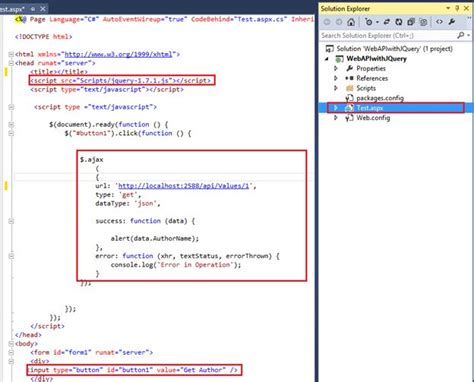This screenshot has width=474, height=382.
Task: Place cursor on alert(data.AuthorName) line
Action: point(155,239)
